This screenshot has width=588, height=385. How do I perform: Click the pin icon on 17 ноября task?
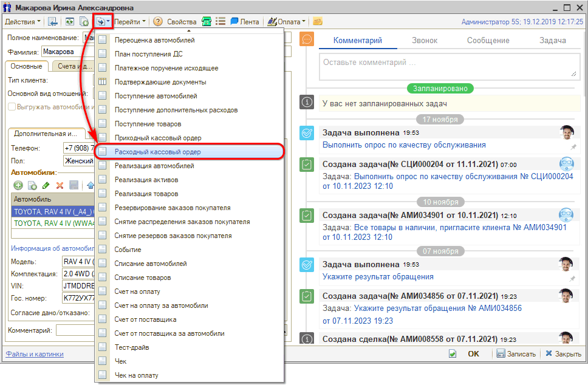[x=572, y=146]
